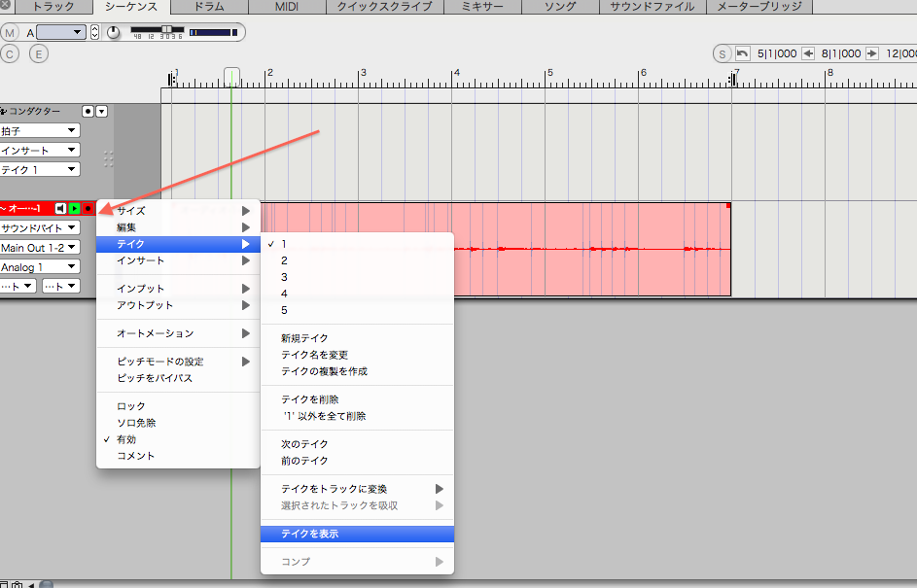Screen dimensions: 917x588
Task: Open the 拍子 dropdown in Conductor track
Action: (x=40, y=130)
